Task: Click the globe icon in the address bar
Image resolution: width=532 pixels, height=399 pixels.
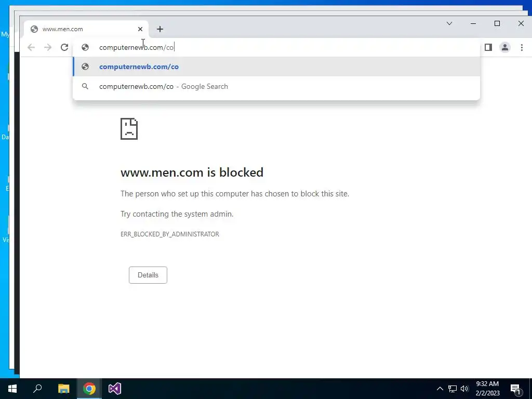Action: point(85,47)
